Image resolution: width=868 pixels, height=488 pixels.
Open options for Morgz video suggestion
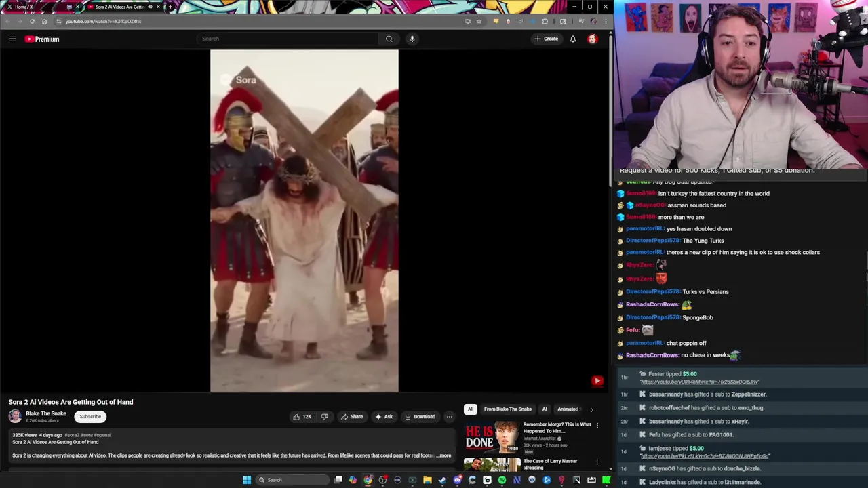click(597, 425)
